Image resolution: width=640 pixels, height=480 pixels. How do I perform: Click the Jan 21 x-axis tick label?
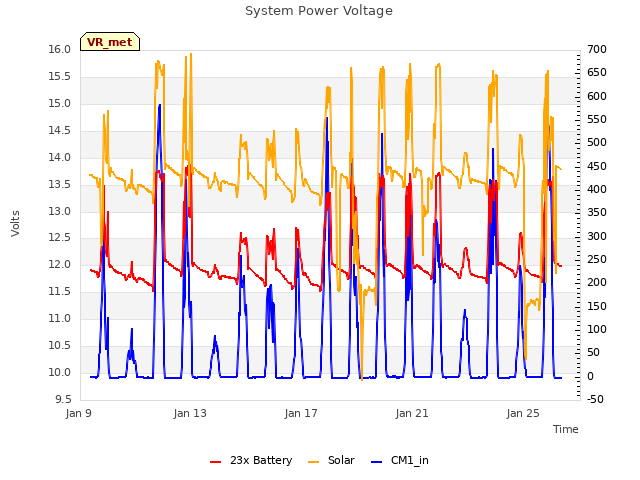pyautogui.click(x=412, y=413)
